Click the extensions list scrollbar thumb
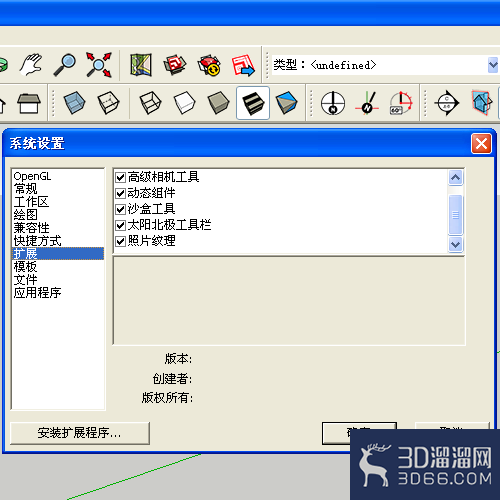 455,215
